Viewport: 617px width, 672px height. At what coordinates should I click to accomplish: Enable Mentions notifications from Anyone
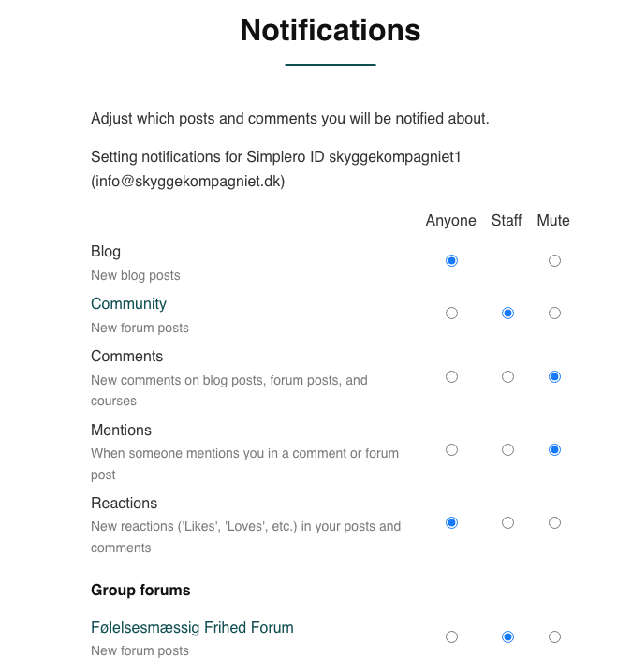452,450
